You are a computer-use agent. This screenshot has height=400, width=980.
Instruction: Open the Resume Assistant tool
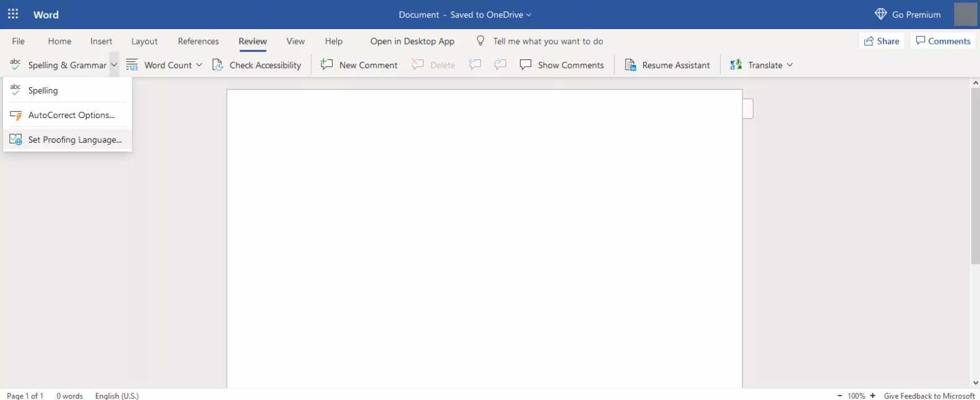[x=667, y=65]
